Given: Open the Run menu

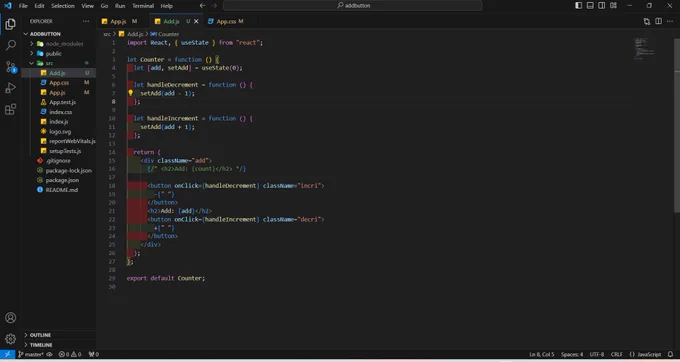Looking at the screenshot, I should (x=120, y=6).
